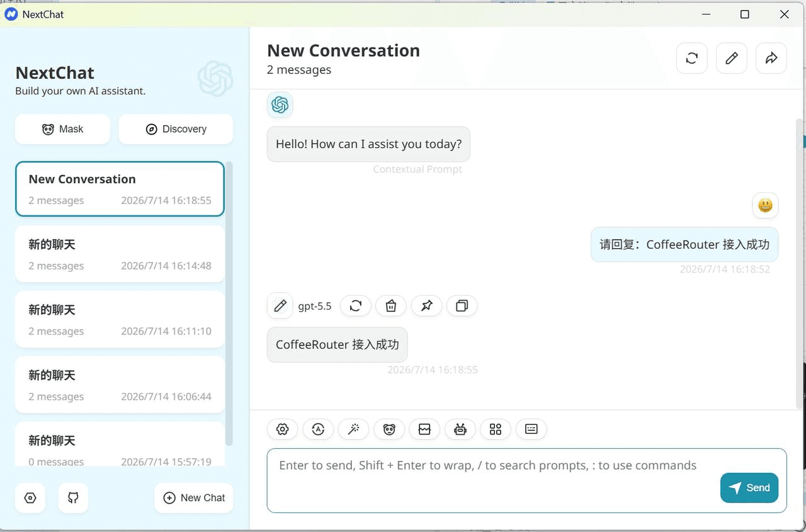Click timestamp 2026/7/14 16:18:52
806x532 pixels.
coord(725,269)
